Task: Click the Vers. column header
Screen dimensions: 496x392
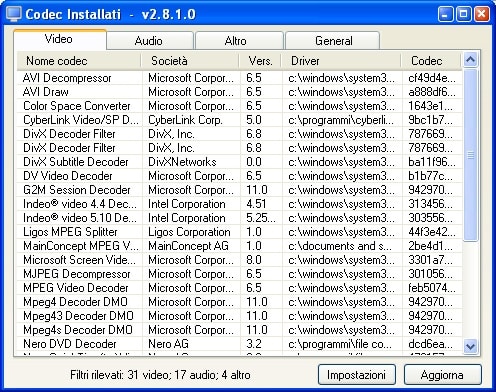Action: (x=260, y=61)
